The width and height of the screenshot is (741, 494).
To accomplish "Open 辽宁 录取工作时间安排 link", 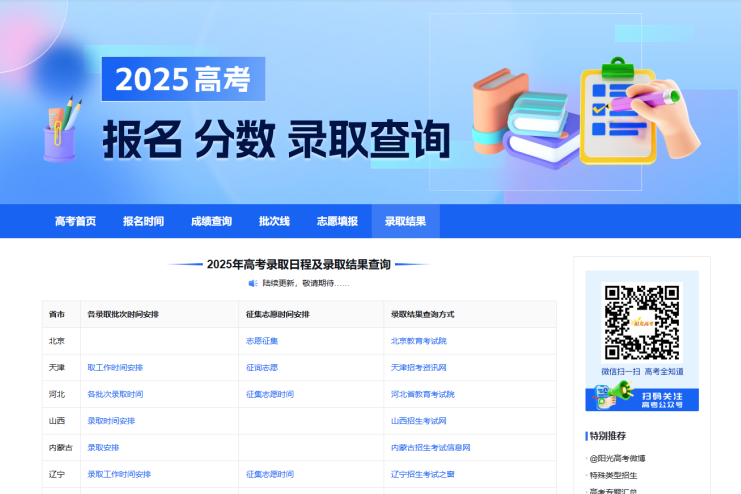I will 119,474.
